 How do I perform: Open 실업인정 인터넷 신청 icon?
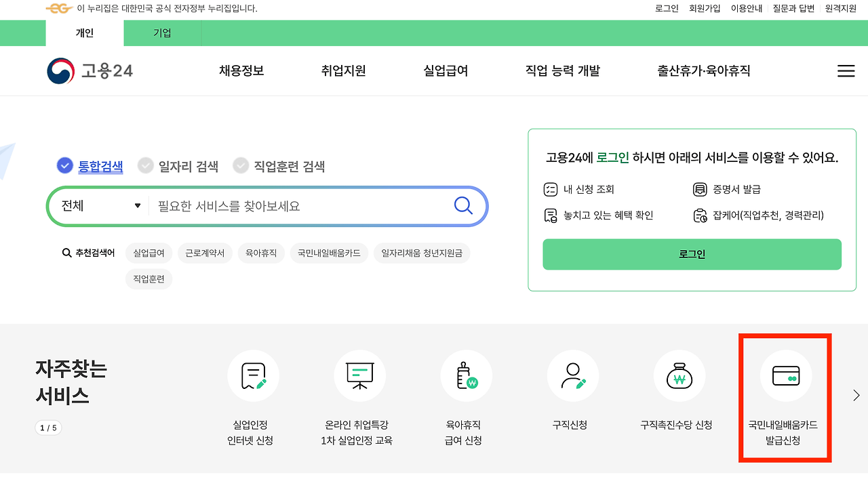[253, 375]
